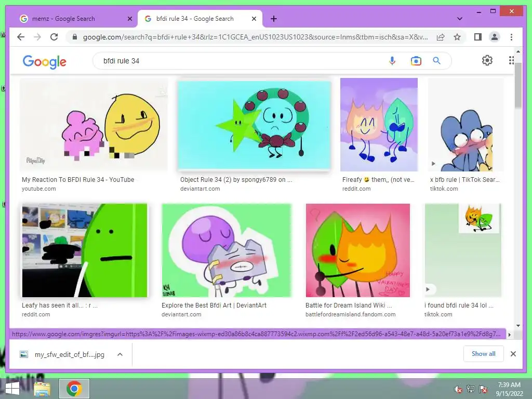Close the memz Google Search tab
This screenshot has width=532, height=399.
point(129,19)
